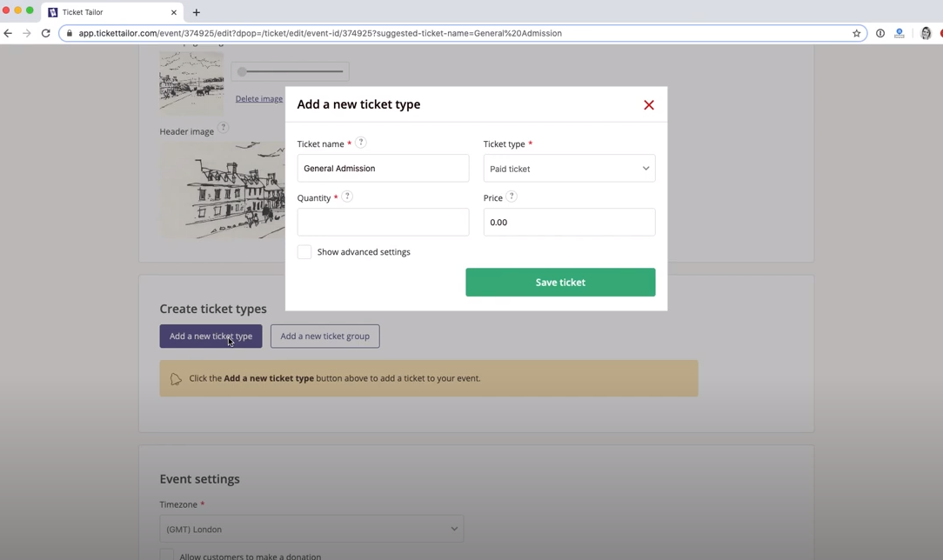Click Add a new ticket group button

(324, 336)
